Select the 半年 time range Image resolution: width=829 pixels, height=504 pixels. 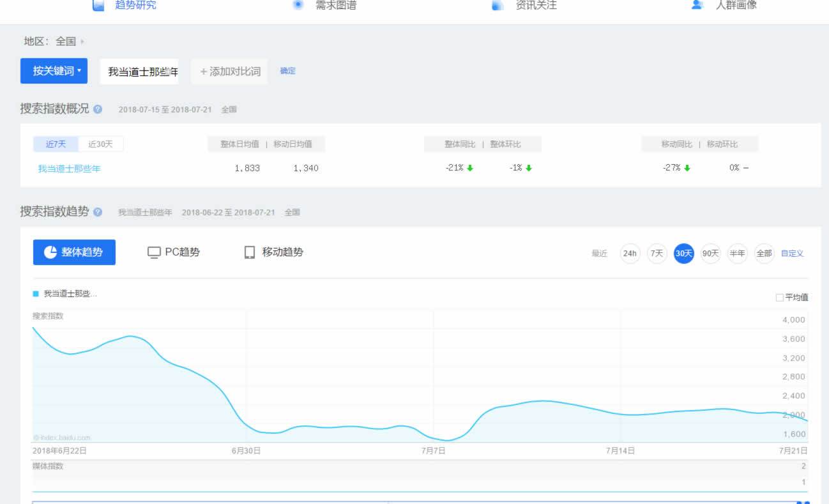pos(737,254)
